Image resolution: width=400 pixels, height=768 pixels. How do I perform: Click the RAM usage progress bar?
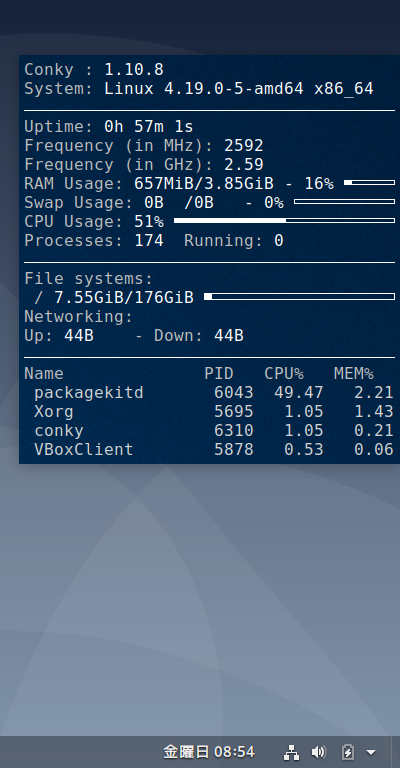coord(369,183)
